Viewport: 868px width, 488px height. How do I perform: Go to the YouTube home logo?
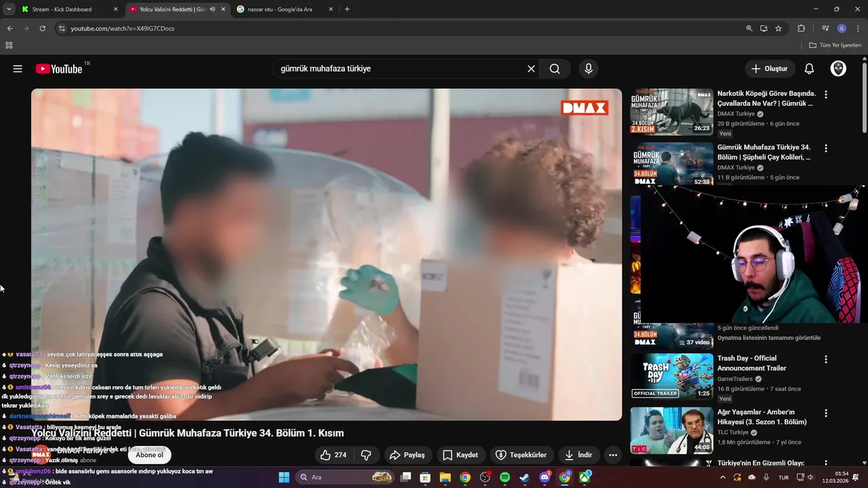tap(59, 68)
